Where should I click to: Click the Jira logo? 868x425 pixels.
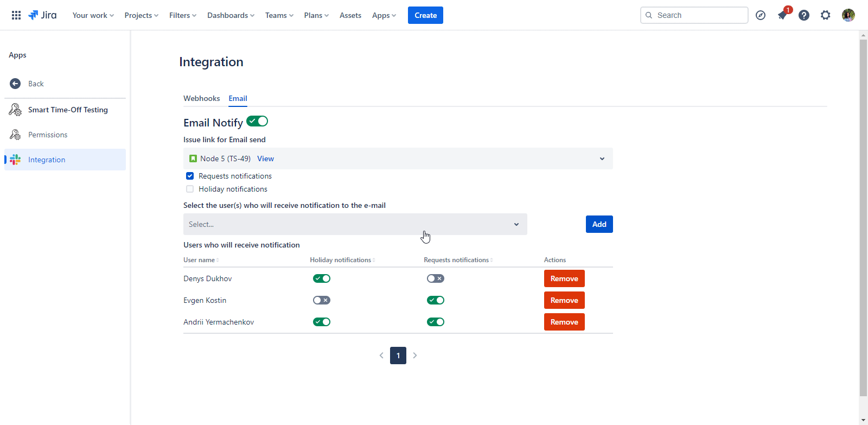tap(42, 15)
